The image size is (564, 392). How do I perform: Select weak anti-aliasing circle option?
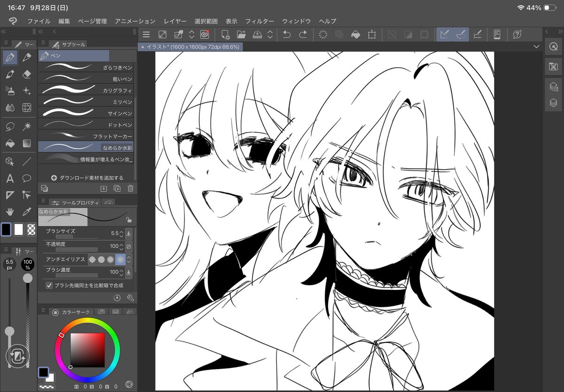(x=102, y=259)
